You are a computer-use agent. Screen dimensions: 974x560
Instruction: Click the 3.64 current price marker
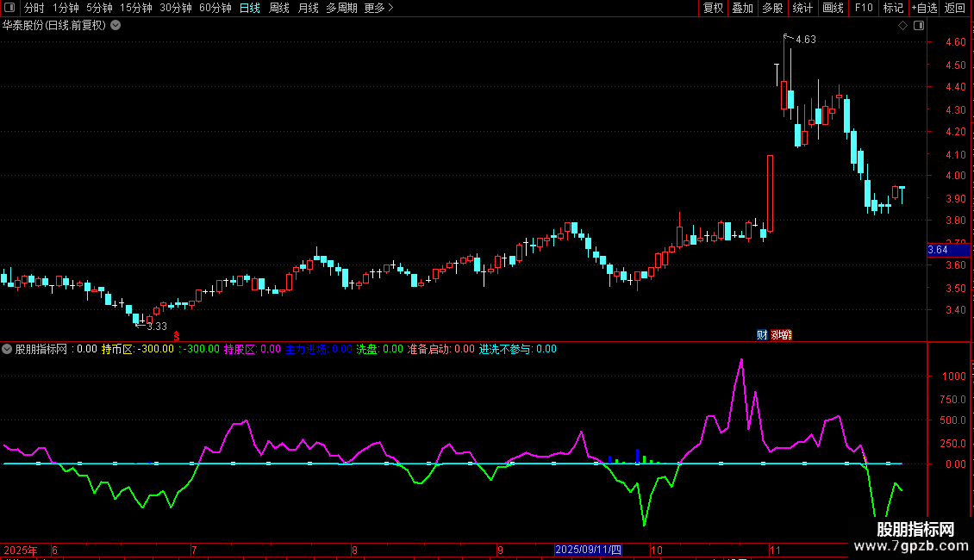(948, 250)
